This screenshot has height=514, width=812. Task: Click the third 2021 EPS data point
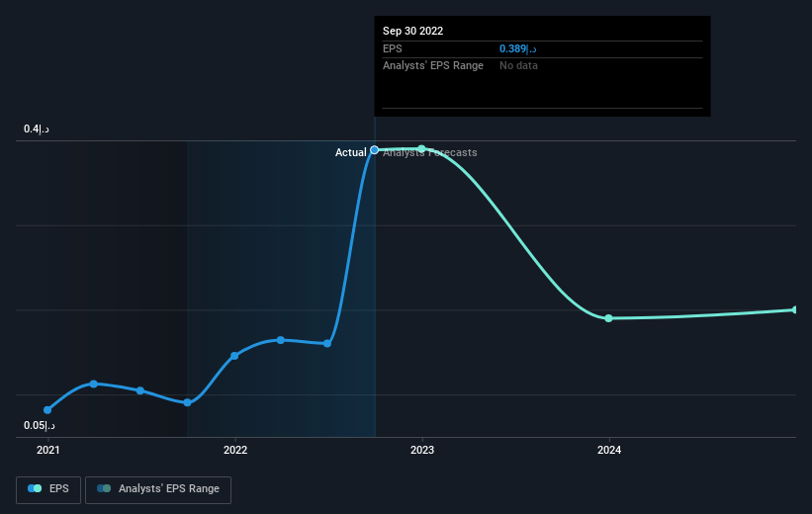140,390
